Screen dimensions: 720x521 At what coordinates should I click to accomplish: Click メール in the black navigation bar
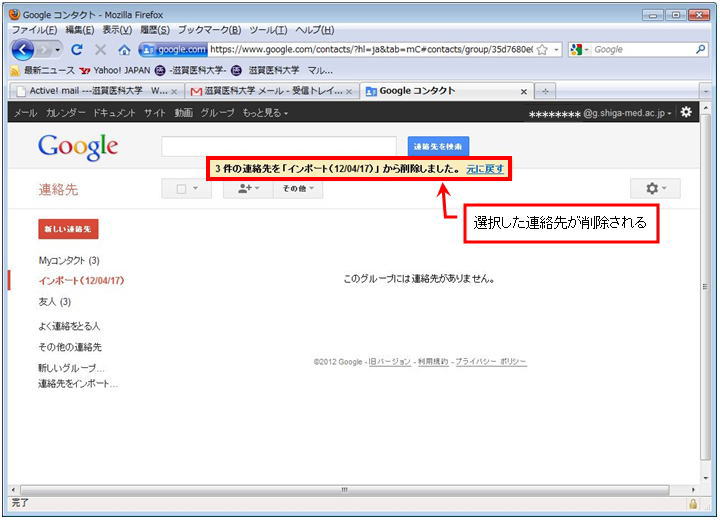pos(25,112)
